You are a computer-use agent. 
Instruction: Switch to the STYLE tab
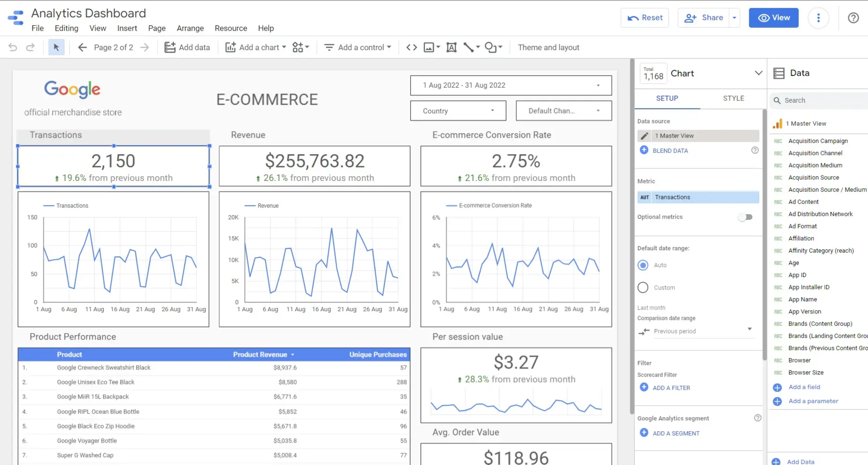click(x=733, y=98)
